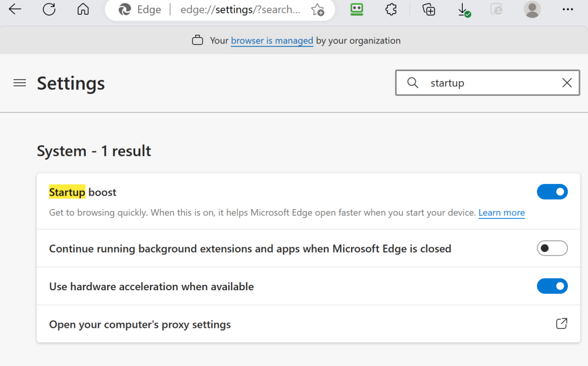
Task: Disable Use hardware acceleration toggle
Action: tap(552, 286)
